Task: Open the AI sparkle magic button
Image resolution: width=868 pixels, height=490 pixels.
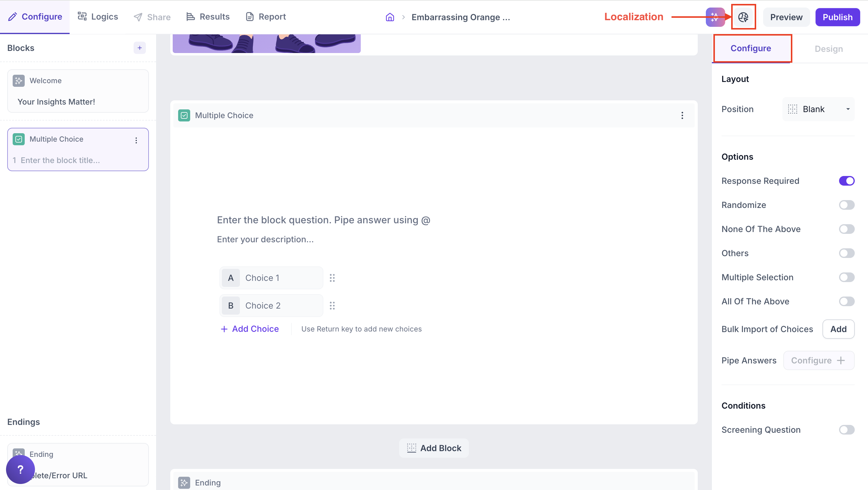Action: 715,17
